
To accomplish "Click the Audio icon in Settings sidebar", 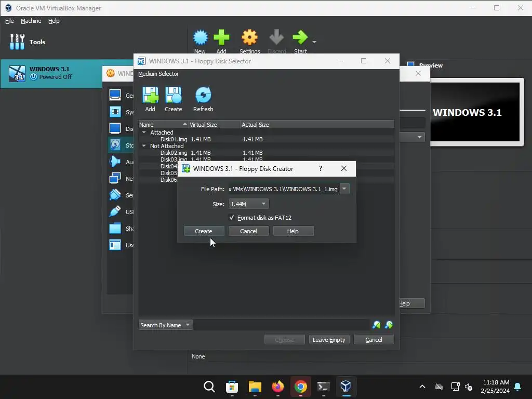I will coord(115,162).
